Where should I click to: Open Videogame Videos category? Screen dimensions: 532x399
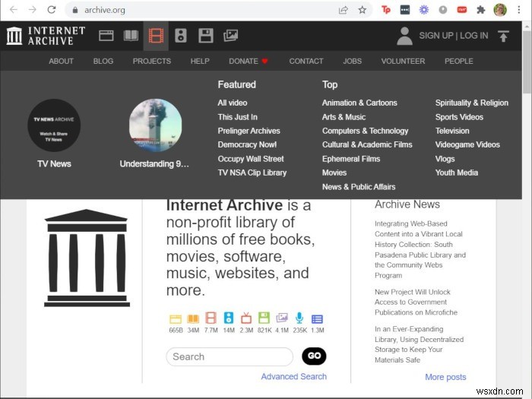(467, 145)
